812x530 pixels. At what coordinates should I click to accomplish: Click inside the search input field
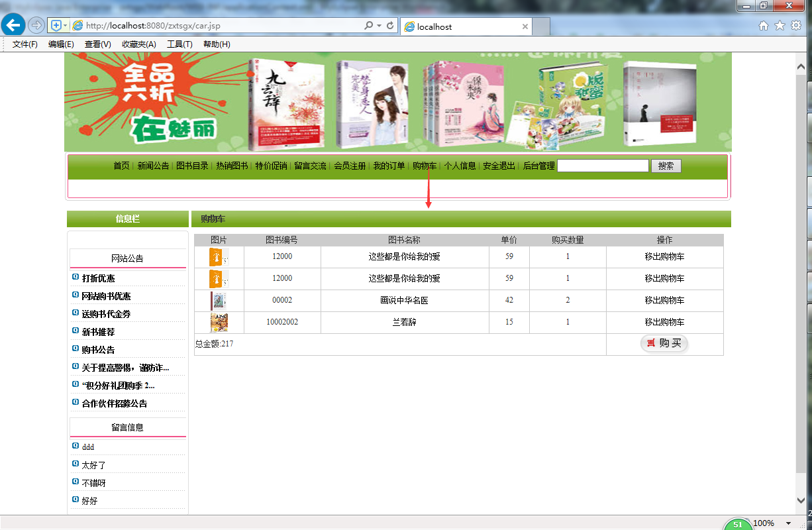coord(603,165)
